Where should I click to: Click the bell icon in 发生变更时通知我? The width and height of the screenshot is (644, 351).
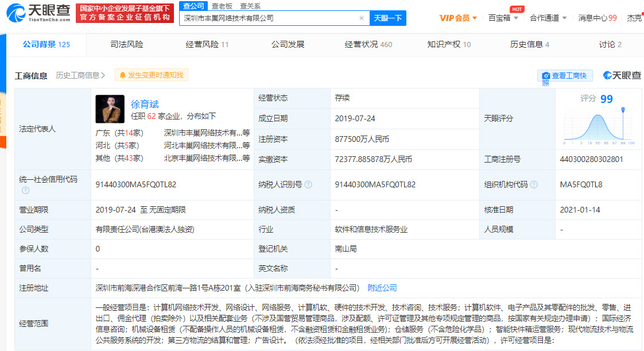click(x=122, y=75)
